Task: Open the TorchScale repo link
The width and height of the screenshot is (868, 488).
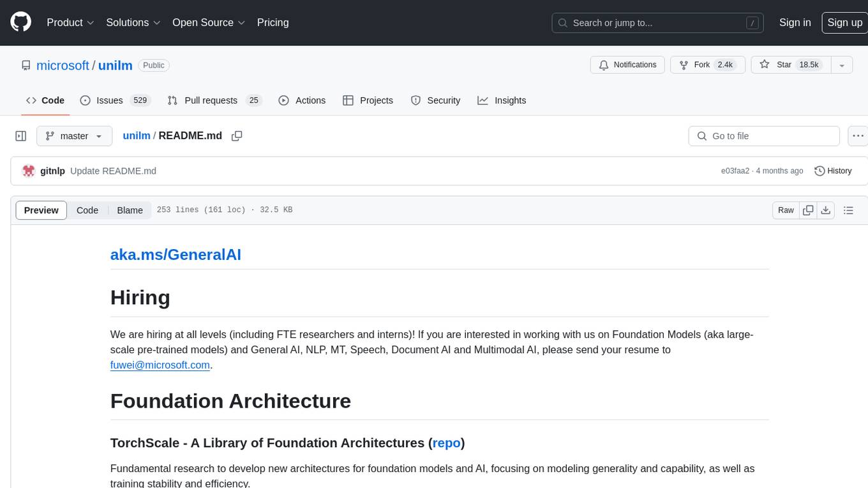Action: (x=447, y=443)
